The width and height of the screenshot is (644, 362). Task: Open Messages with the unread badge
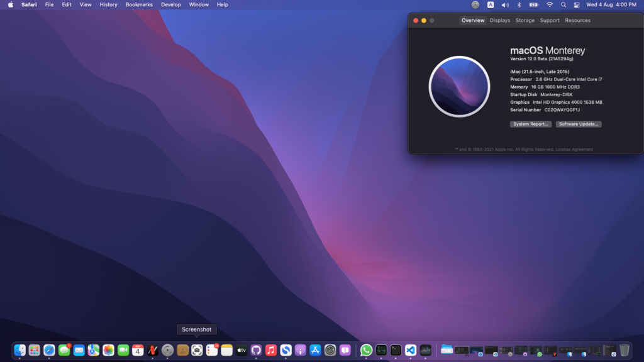pyautogui.click(x=64, y=350)
